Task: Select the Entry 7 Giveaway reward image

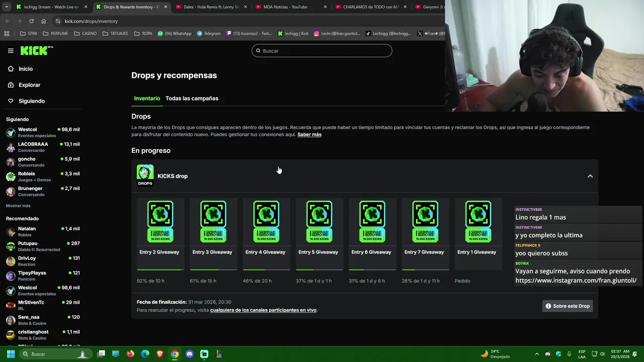Action: pyautogui.click(x=425, y=221)
